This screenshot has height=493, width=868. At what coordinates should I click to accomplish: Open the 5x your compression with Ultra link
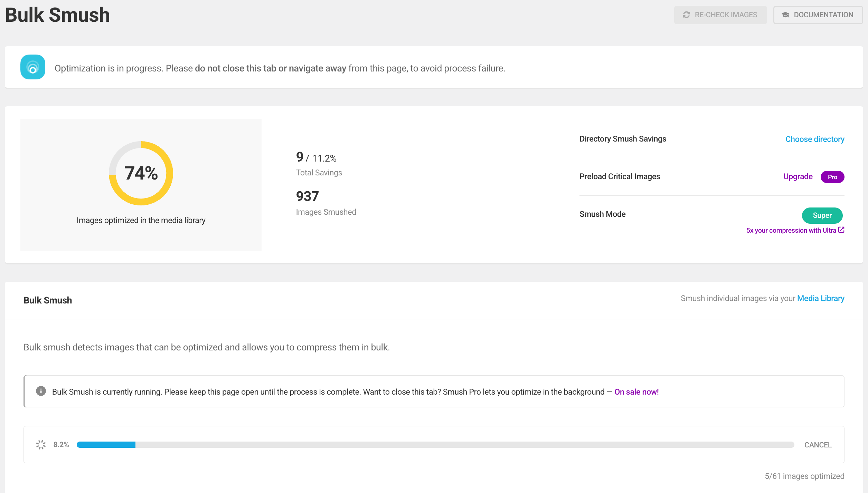pos(791,230)
